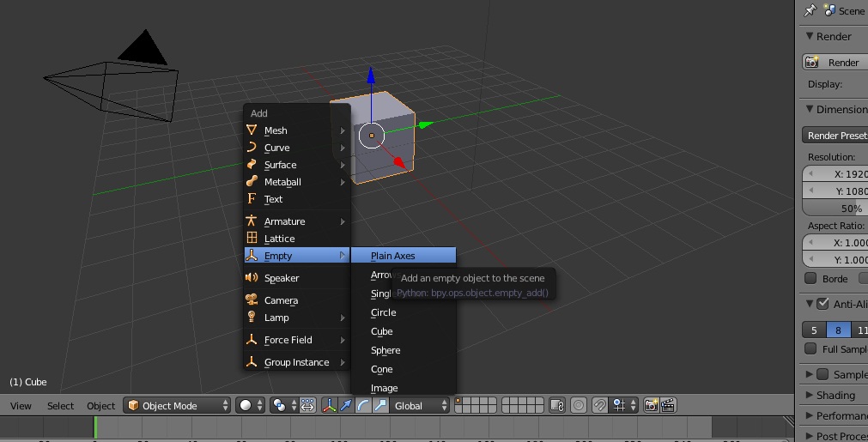Toggle the 3D manipulator widget icon
The height and width of the screenshot is (442, 868).
[329, 405]
